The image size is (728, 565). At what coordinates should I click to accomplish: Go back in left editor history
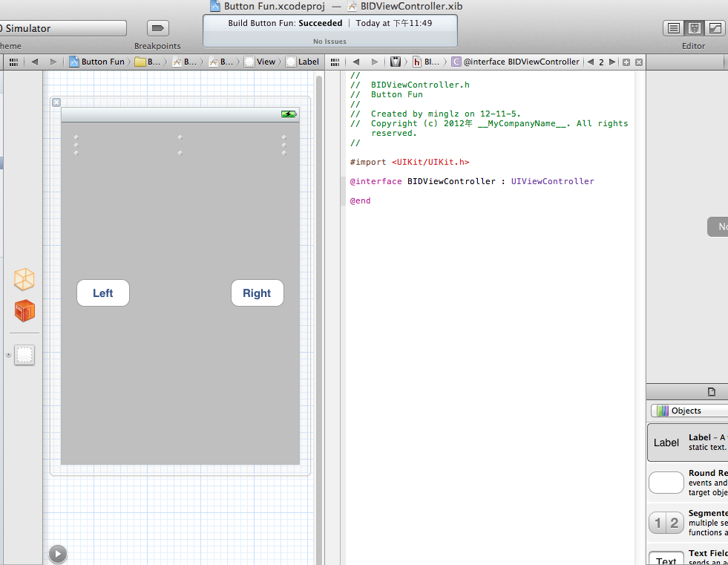point(34,62)
